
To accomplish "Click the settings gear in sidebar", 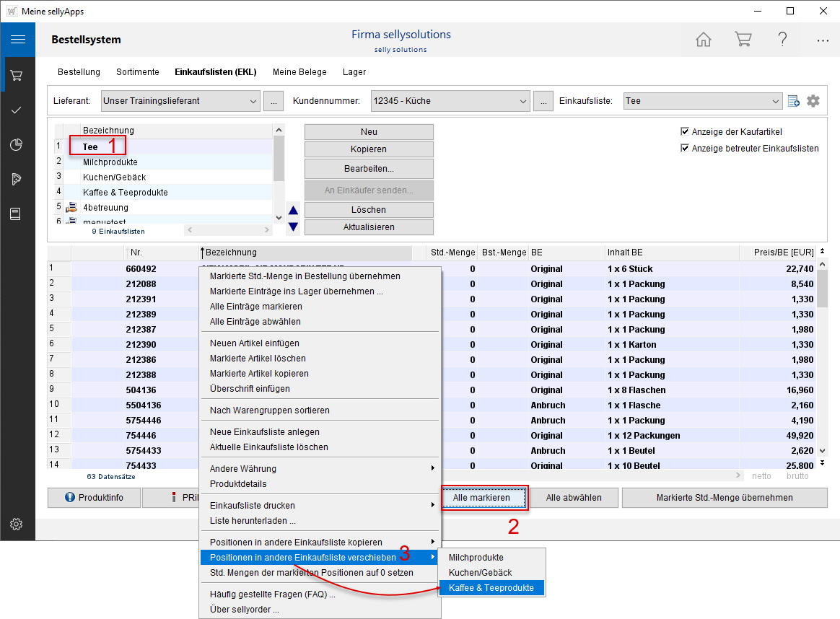I will click(x=17, y=524).
